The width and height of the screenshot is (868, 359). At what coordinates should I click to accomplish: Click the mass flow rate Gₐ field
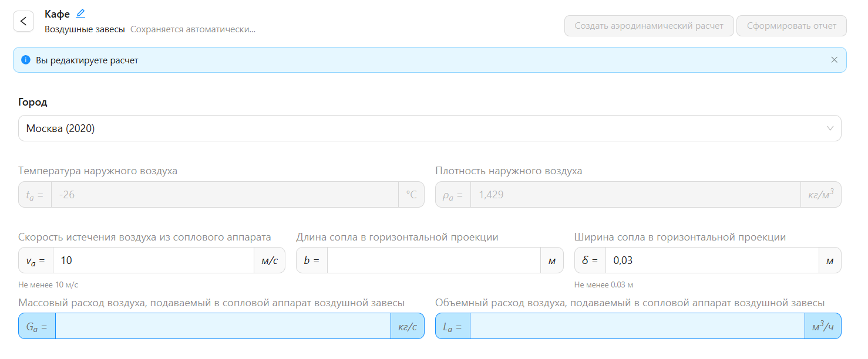click(x=223, y=326)
